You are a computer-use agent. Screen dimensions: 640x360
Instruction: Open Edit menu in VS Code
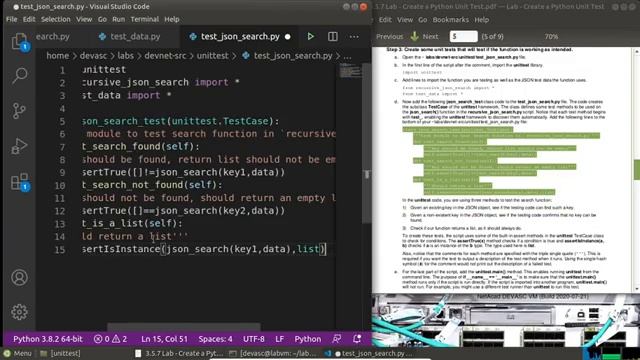(29, 19)
